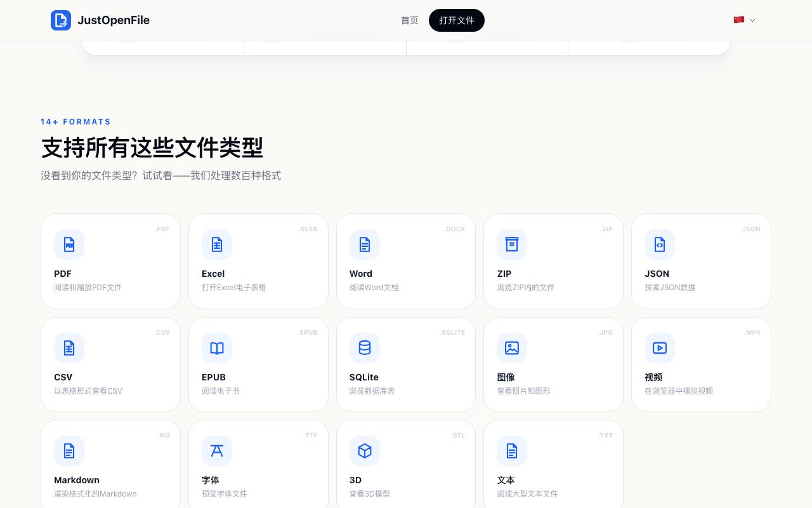
Task: Click the .EPUB extension label
Action: tap(308, 333)
